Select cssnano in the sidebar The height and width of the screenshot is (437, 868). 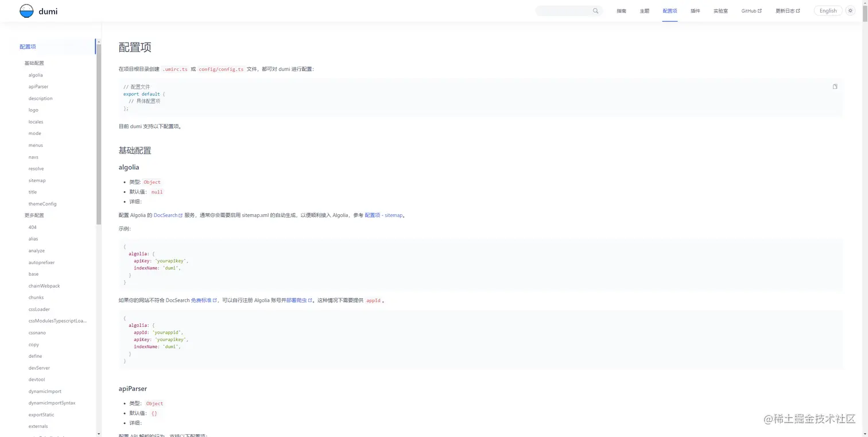click(x=37, y=333)
